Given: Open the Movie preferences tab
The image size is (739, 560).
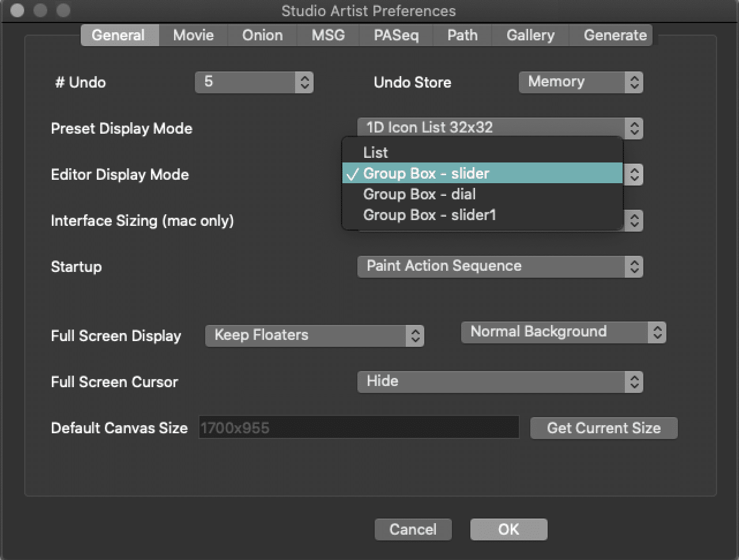Looking at the screenshot, I should (193, 35).
